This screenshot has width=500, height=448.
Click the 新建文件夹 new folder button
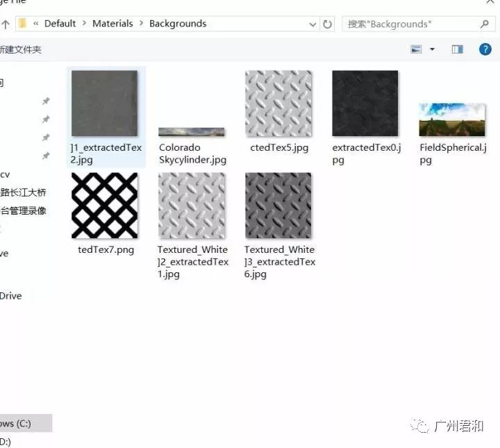(x=20, y=49)
